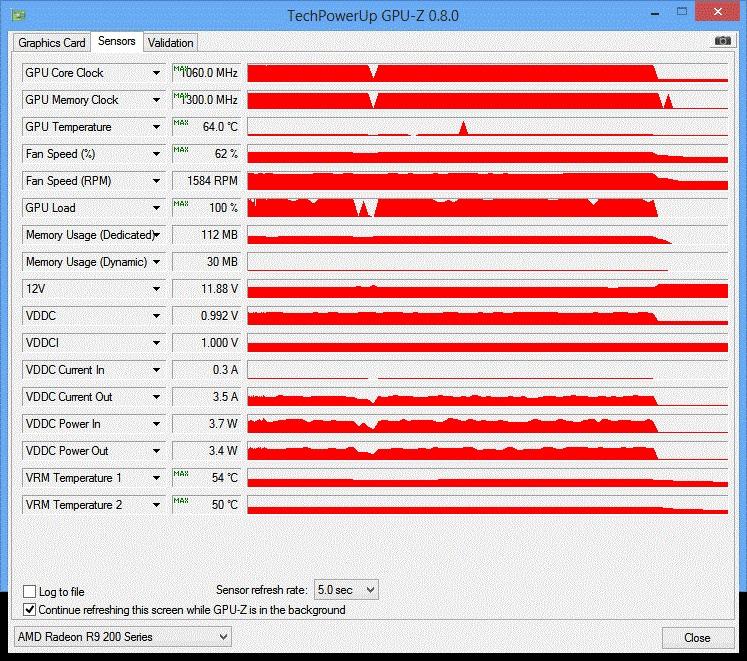The image size is (747, 661).
Task: Click the GPU-Z app icon in title bar
Action: [18, 15]
